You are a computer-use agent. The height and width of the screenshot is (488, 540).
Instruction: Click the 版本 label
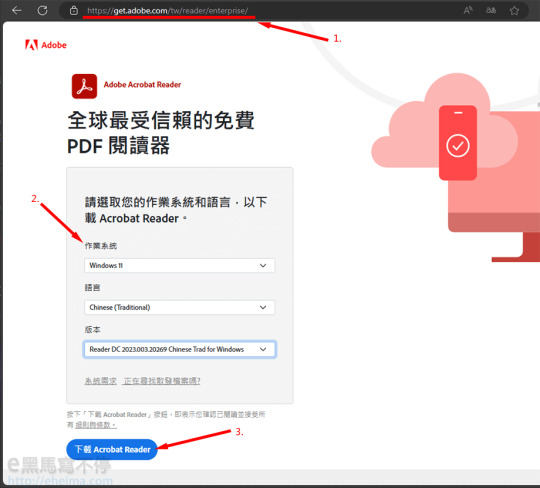pyautogui.click(x=92, y=330)
